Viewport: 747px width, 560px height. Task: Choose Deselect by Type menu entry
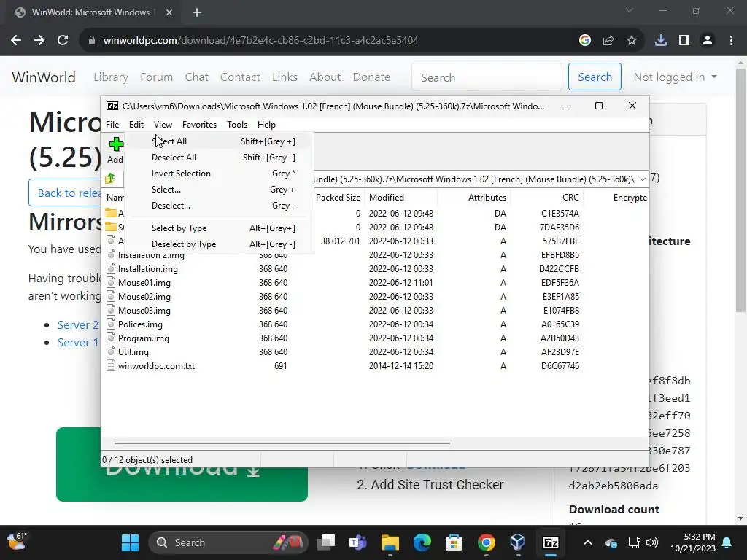(x=220, y=244)
